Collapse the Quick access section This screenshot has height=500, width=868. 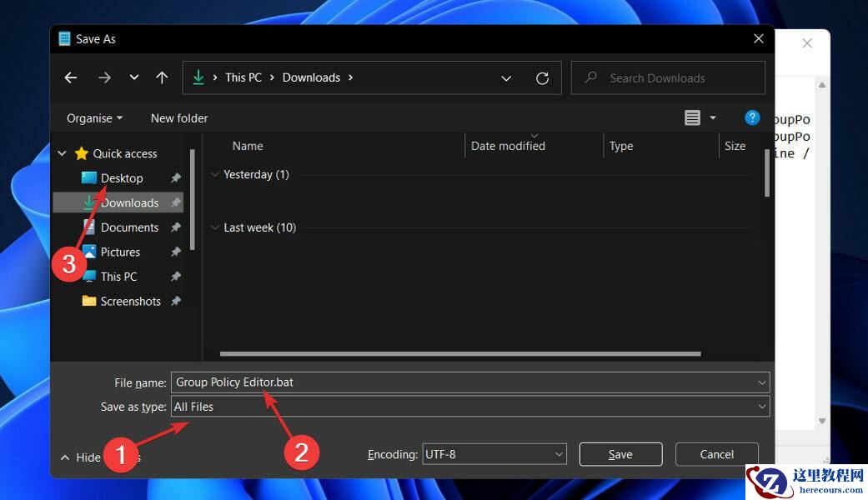pos(62,153)
